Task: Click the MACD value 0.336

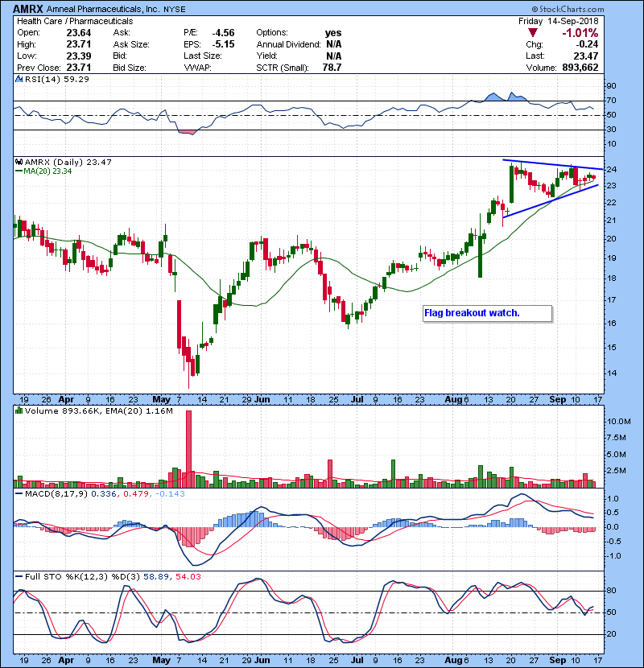Action: tap(104, 494)
